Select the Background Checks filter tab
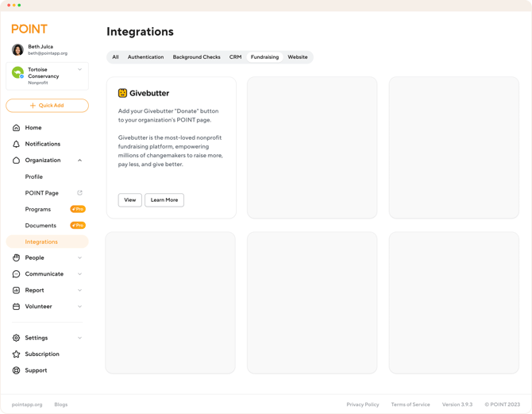 coord(196,57)
